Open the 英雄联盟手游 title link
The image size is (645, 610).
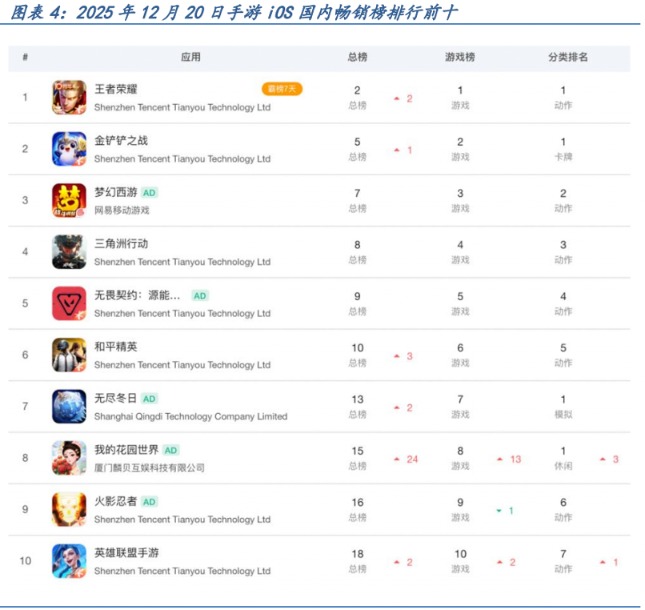(x=126, y=553)
